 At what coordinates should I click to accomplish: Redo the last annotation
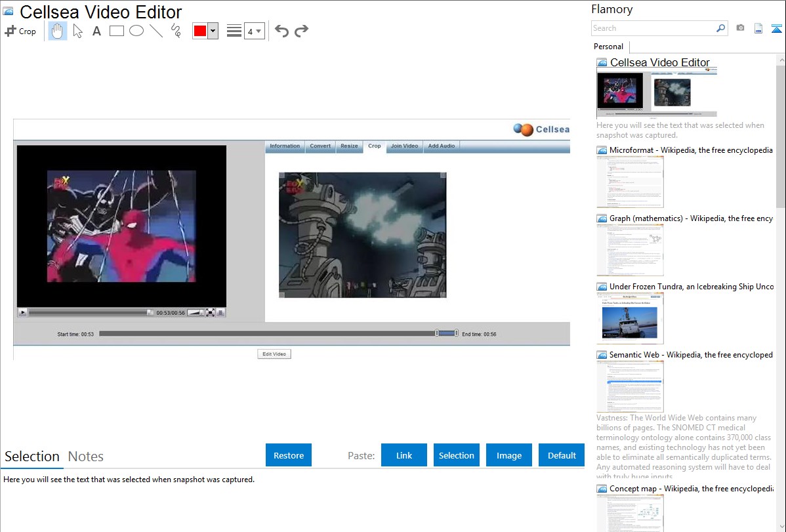click(301, 31)
